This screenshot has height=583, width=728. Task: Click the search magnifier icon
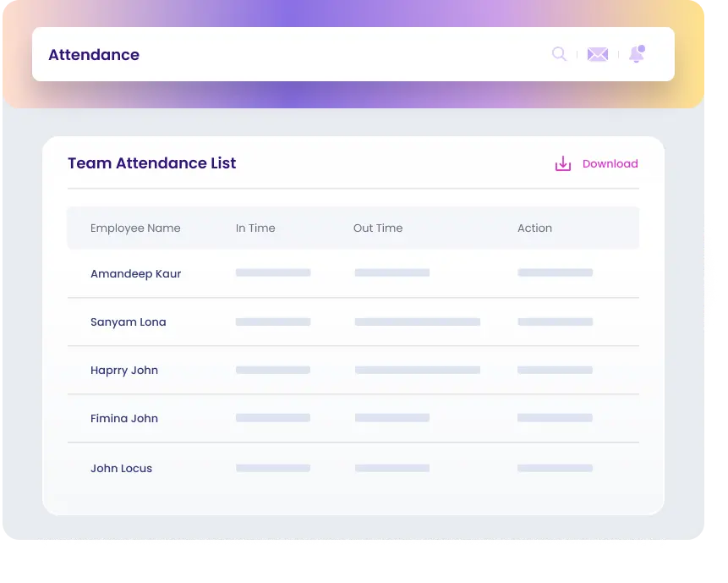[x=559, y=54]
